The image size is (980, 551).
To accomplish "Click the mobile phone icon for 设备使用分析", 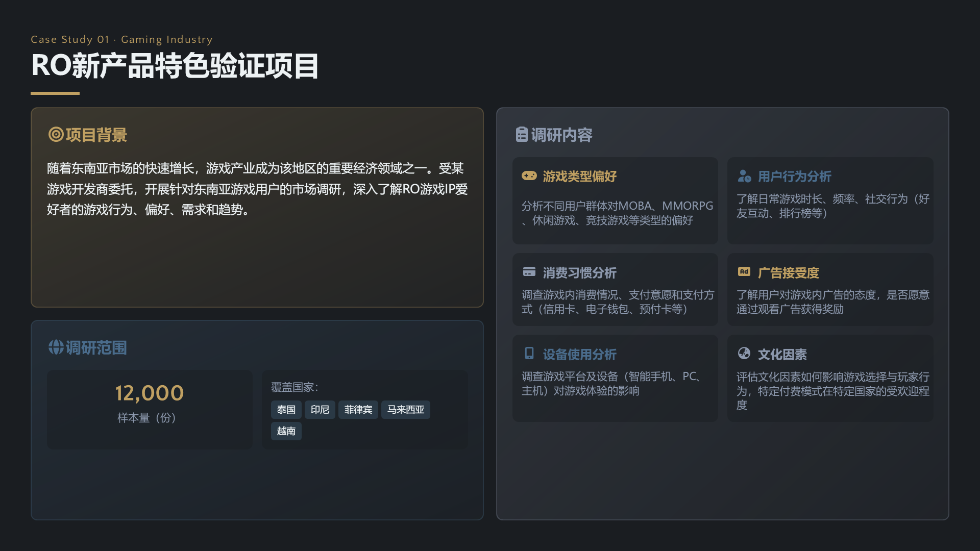I will [529, 353].
